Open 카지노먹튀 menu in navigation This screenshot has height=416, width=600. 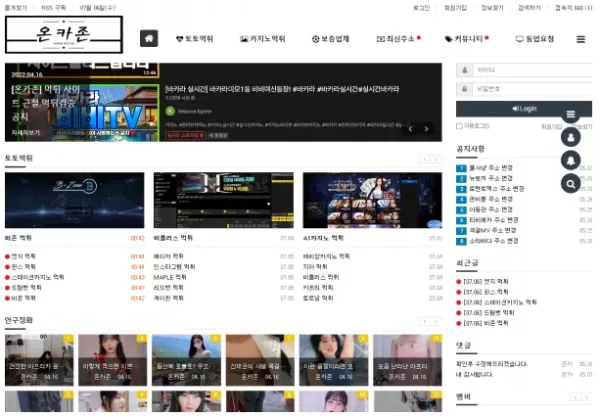pos(263,39)
